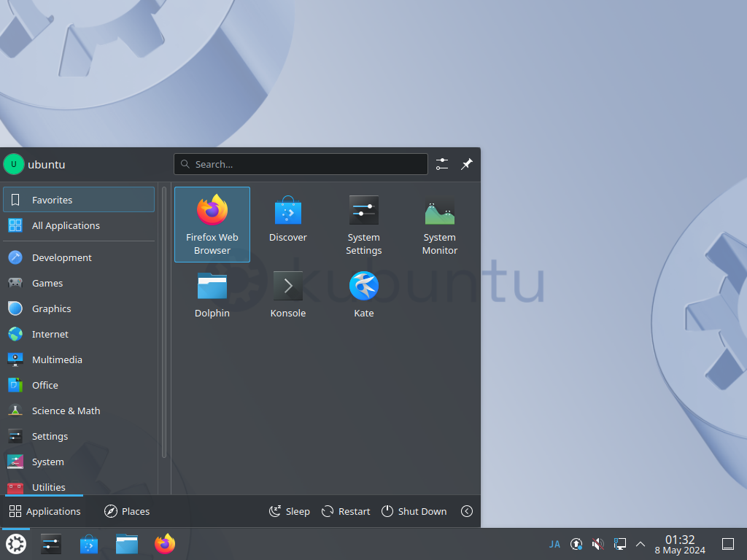Launch Firefox from the taskbar

point(165,544)
